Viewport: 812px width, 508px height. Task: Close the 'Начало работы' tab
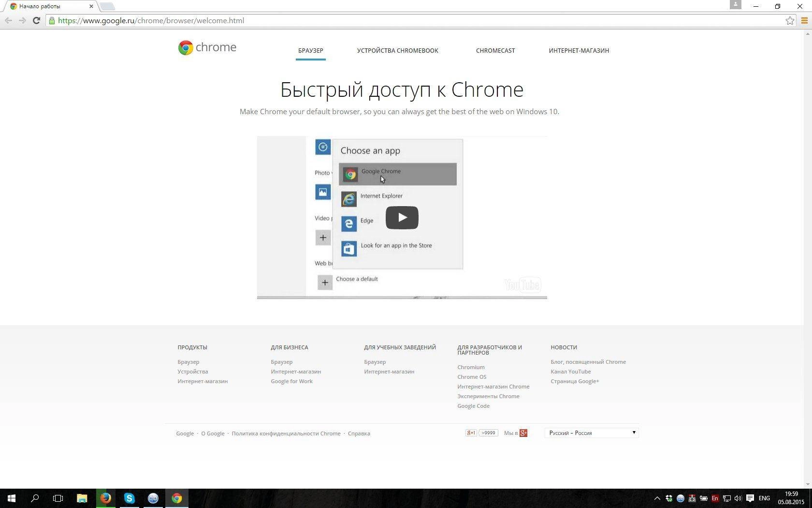click(x=91, y=6)
